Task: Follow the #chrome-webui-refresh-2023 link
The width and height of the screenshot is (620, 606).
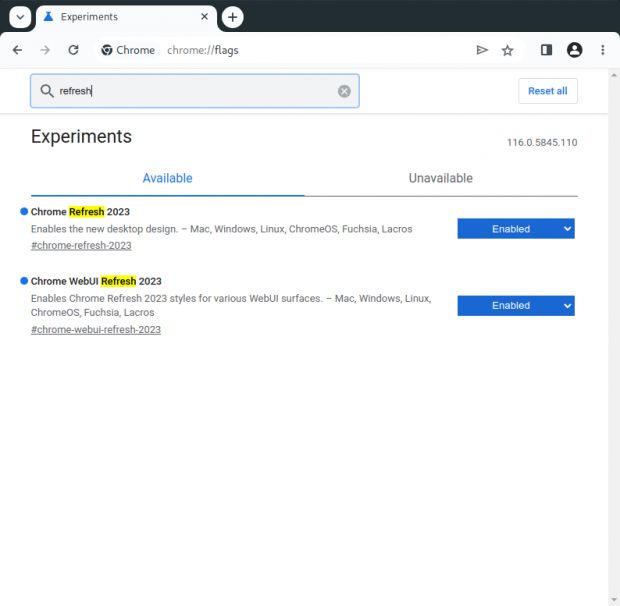Action: click(x=96, y=330)
